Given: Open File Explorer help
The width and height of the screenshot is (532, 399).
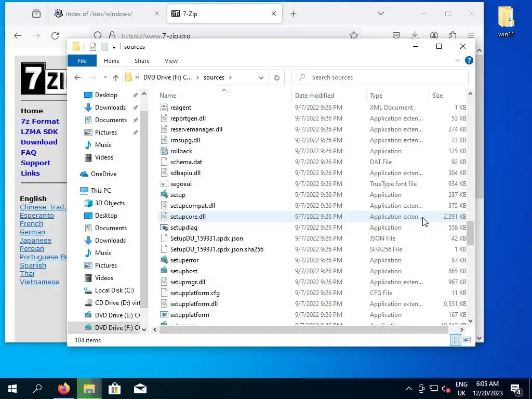Looking at the screenshot, I should (469, 60).
